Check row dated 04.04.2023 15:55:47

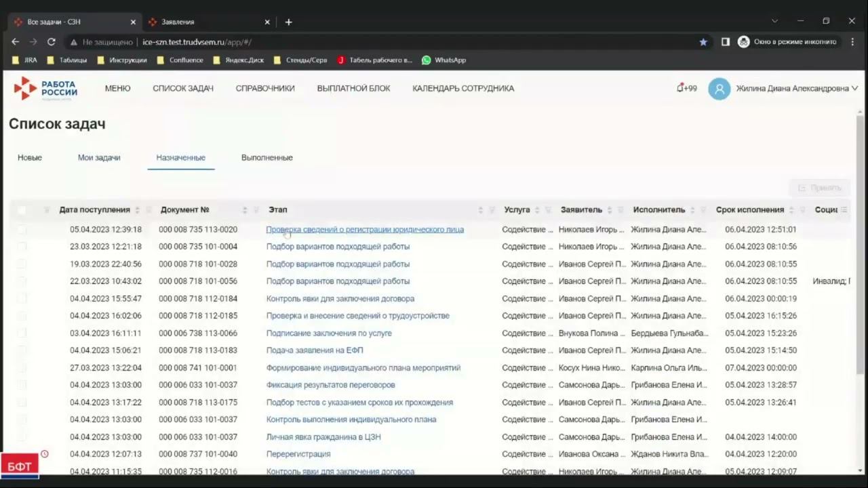pos(22,299)
